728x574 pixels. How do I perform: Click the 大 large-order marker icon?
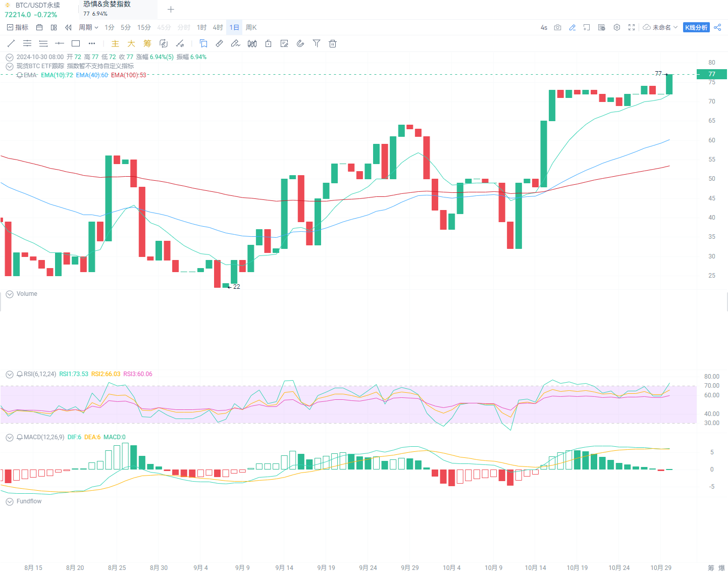tap(131, 43)
